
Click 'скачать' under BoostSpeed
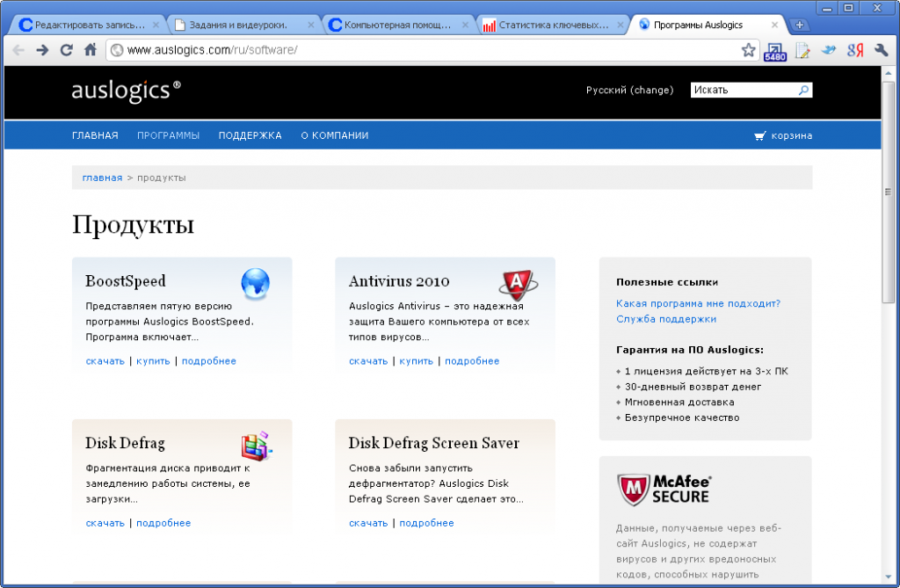click(x=105, y=361)
